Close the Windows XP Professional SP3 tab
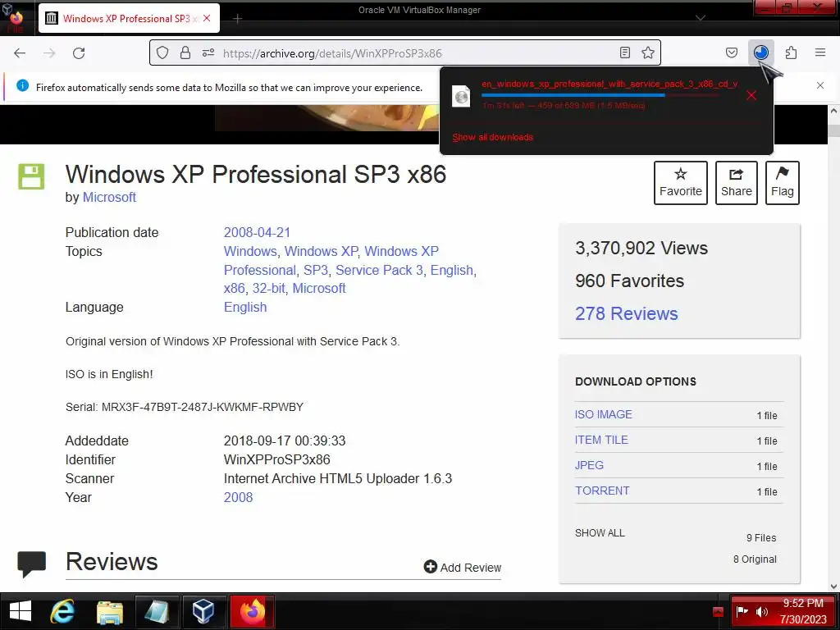The image size is (840, 630). [207, 18]
